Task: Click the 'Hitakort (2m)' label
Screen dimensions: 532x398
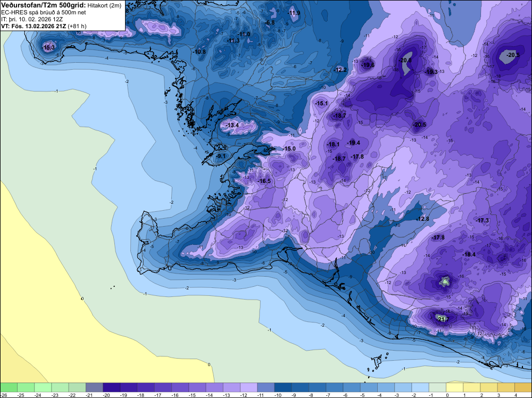Action: point(104,5)
